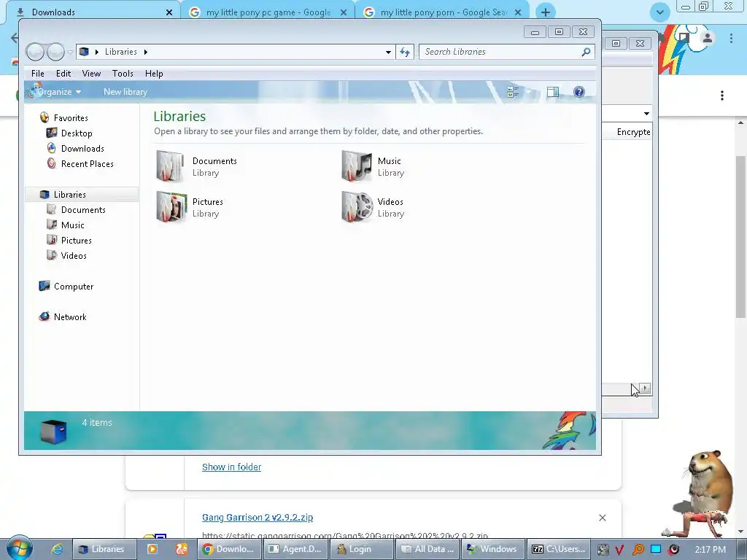Click the Forward navigation button in Libraries window
The image size is (747, 560).
pyautogui.click(x=55, y=52)
